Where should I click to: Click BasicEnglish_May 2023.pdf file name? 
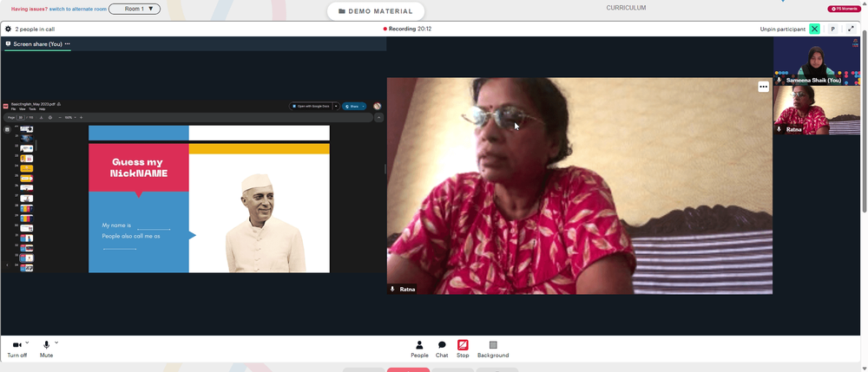click(33, 104)
